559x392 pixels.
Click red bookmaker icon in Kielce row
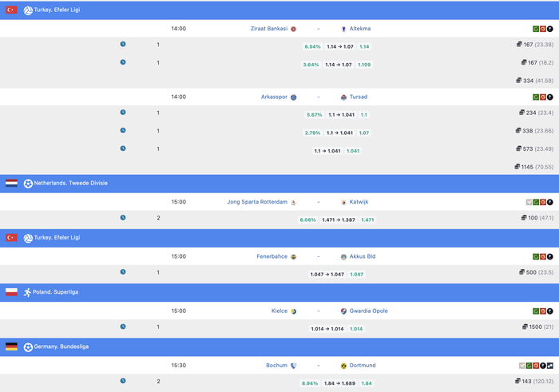tap(542, 311)
